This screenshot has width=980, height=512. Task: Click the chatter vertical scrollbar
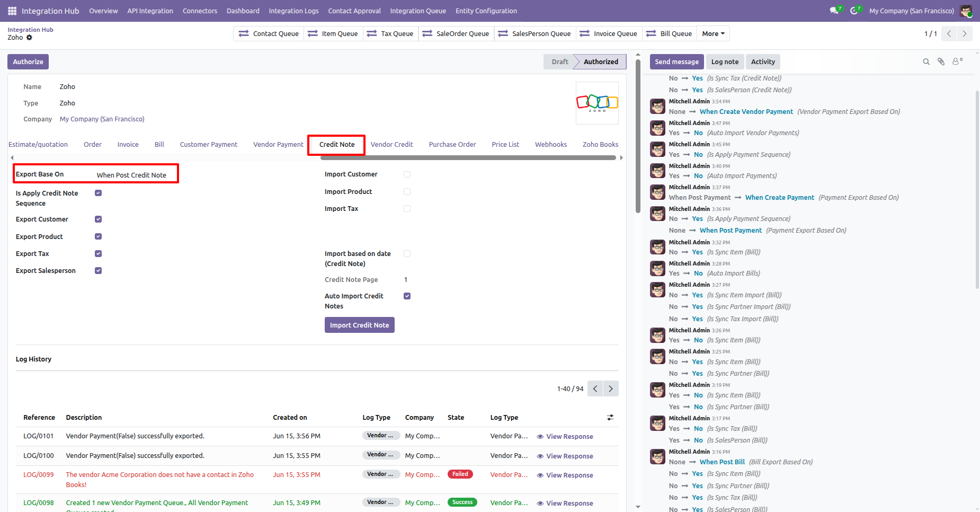click(x=977, y=189)
